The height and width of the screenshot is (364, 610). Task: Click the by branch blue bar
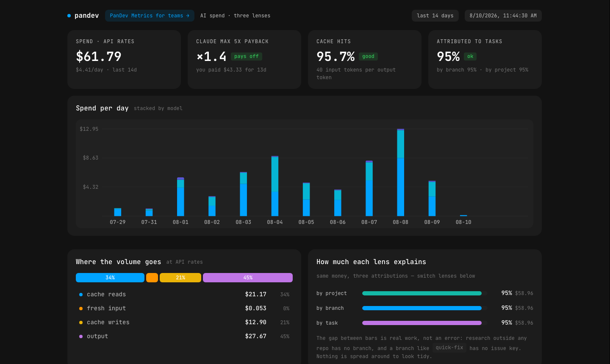(x=422, y=308)
